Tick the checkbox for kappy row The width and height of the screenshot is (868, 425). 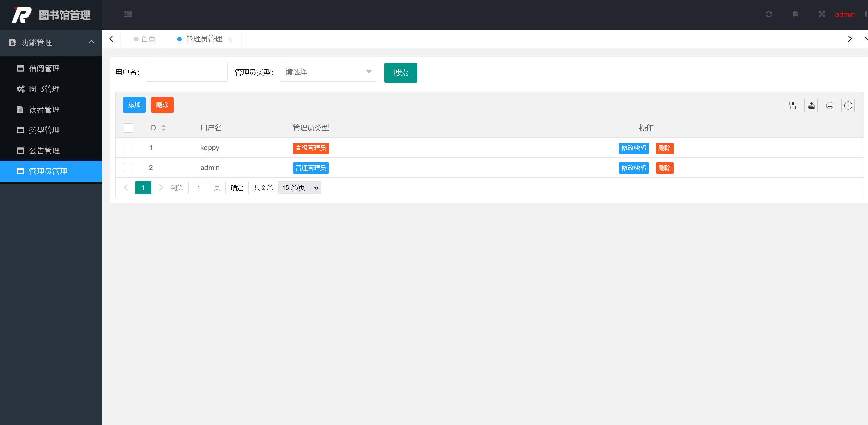click(128, 148)
